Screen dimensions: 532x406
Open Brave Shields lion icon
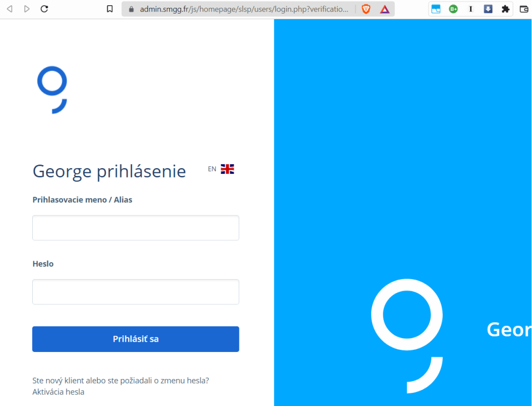[366, 9]
